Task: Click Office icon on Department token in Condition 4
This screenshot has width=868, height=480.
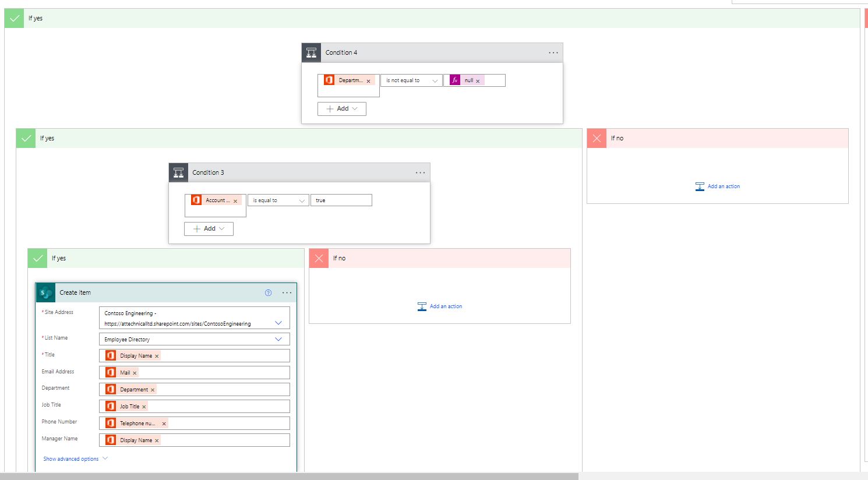Action: pyautogui.click(x=329, y=80)
